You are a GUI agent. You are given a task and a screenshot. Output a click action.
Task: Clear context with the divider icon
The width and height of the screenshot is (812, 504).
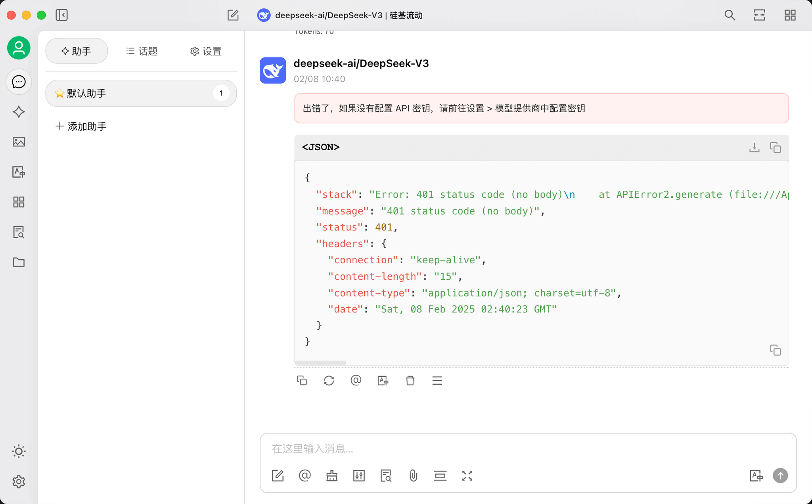440,475
